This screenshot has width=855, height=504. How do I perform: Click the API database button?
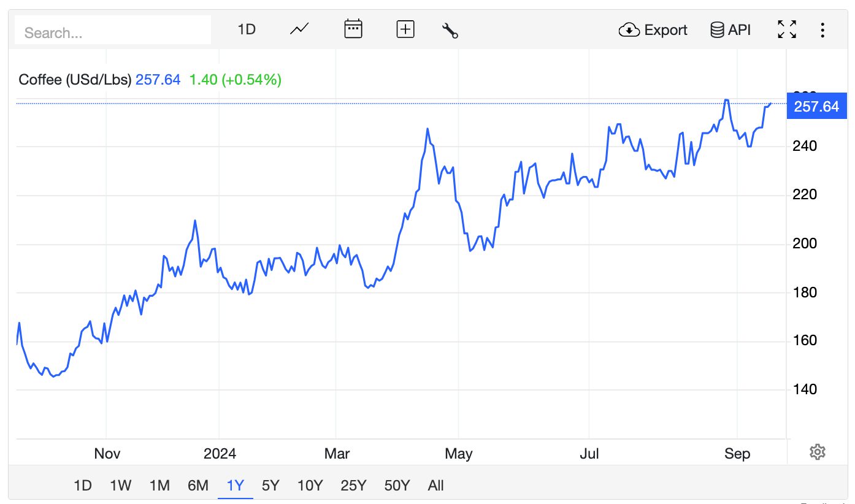pyautogui.click(x=730, y=29)
